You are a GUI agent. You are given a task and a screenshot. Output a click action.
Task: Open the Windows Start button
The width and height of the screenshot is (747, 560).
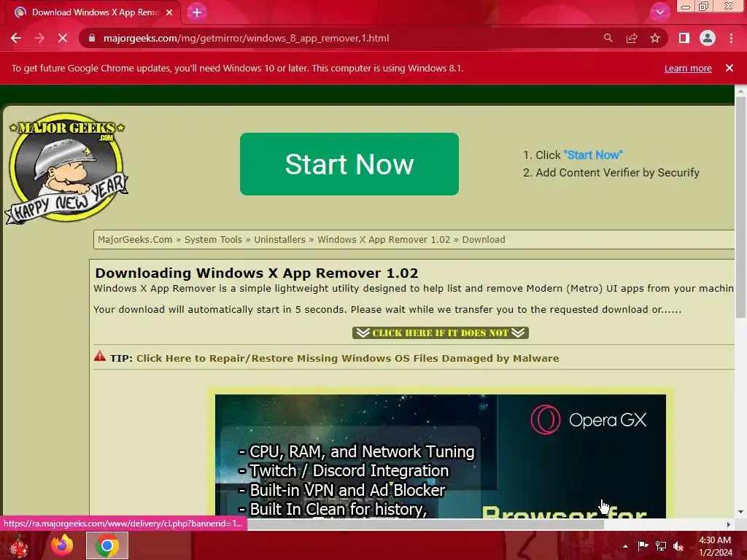[18, 545]
